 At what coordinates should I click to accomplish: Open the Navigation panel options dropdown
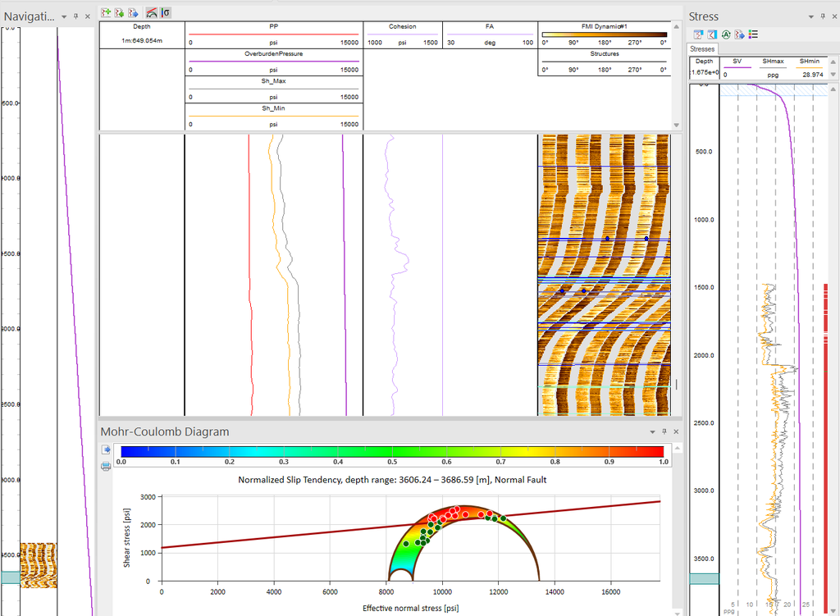64,16
